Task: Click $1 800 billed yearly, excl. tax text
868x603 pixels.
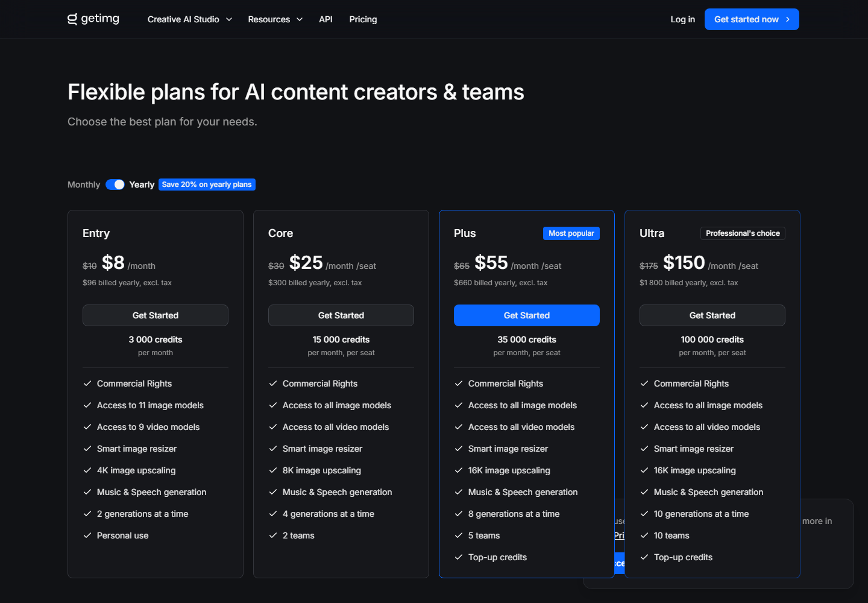Action: [x=689, y=283]
